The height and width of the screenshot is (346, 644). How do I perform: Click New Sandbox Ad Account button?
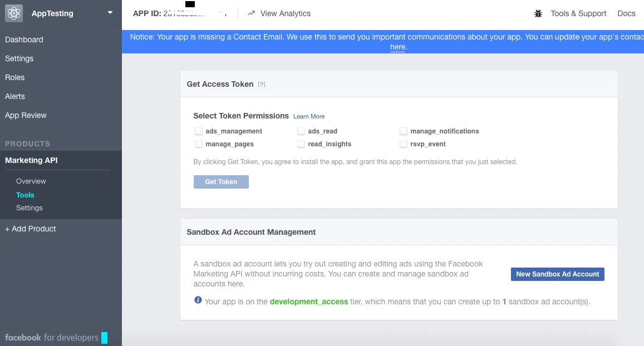tap(557, 274)
